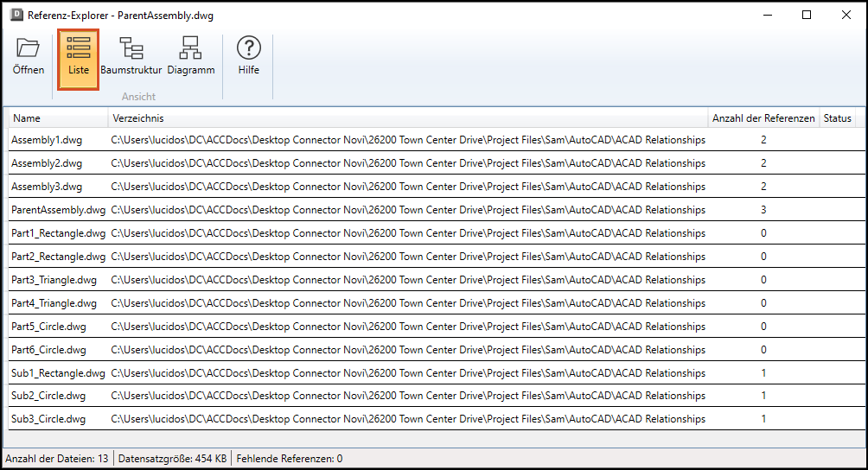Click reference count 3 for ParentAssembly.dwg

[763, 210]
